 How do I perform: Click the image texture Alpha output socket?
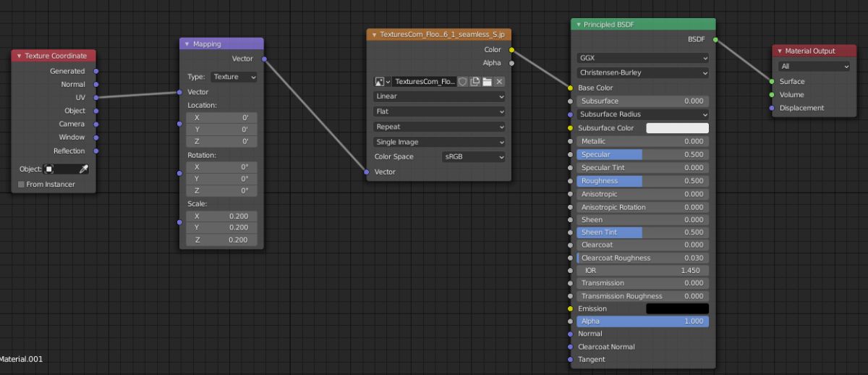coord(511,63)
